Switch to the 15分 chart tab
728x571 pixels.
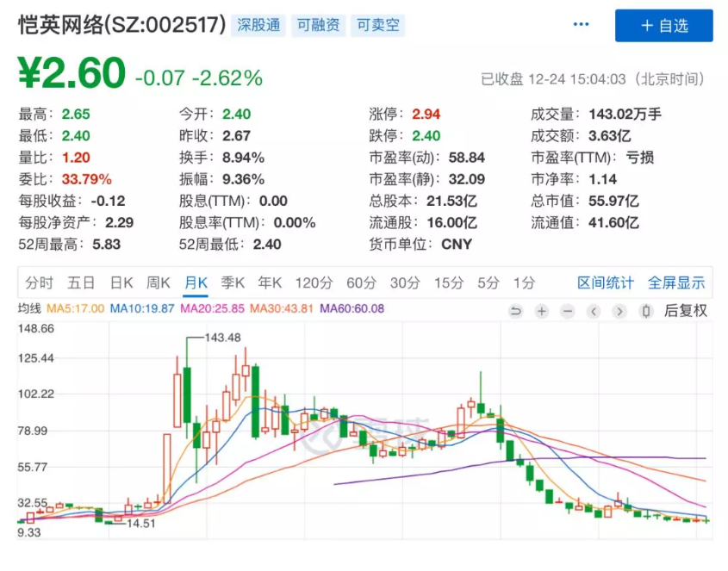tap(449, 282)
